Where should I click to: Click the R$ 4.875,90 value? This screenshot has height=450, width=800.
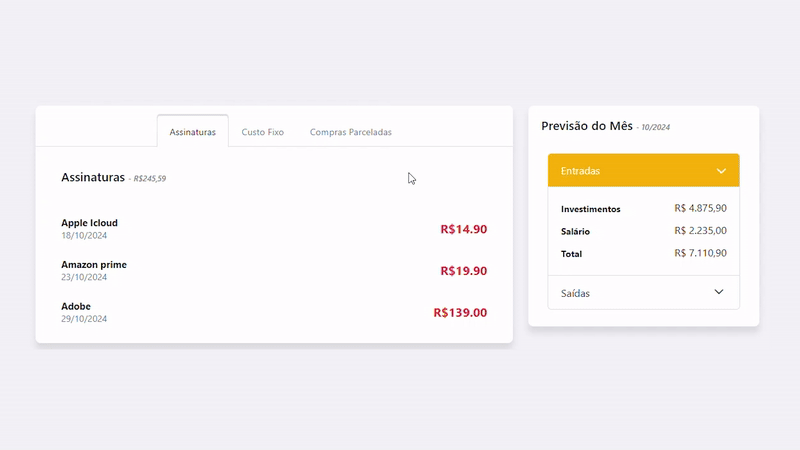pyautogui.click(x=701, y=208)
